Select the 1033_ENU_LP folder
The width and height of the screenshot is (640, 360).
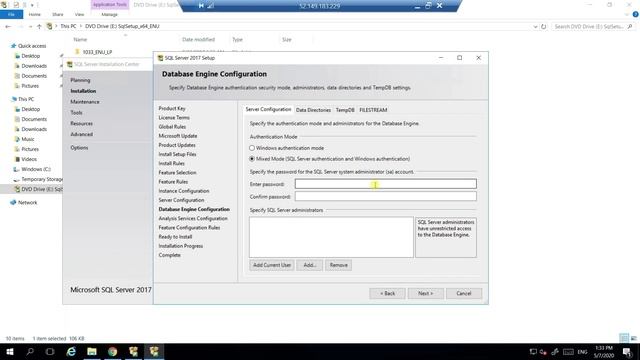pyautogui.click(x=97, y=52)
